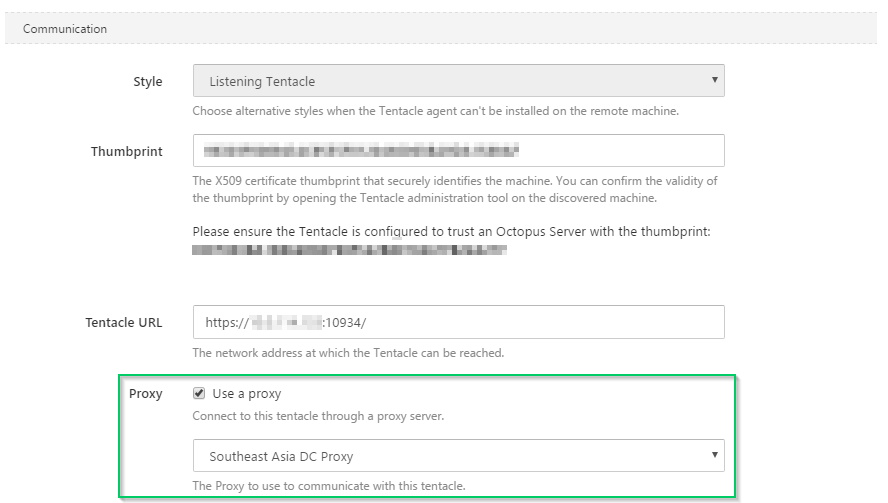Click the blurred Octopus Server thumbprint value
This screenshot has height=503, width=888.
(x=349, y=250)
